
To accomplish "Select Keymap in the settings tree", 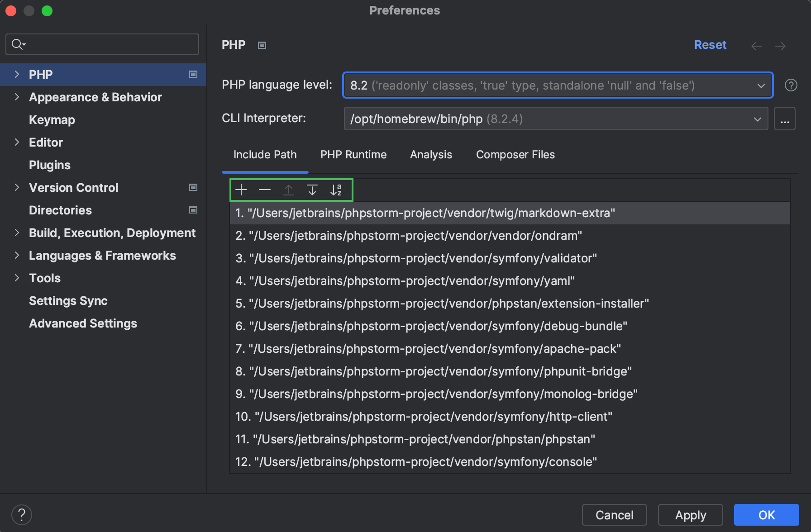I will [x=52, y=120].
